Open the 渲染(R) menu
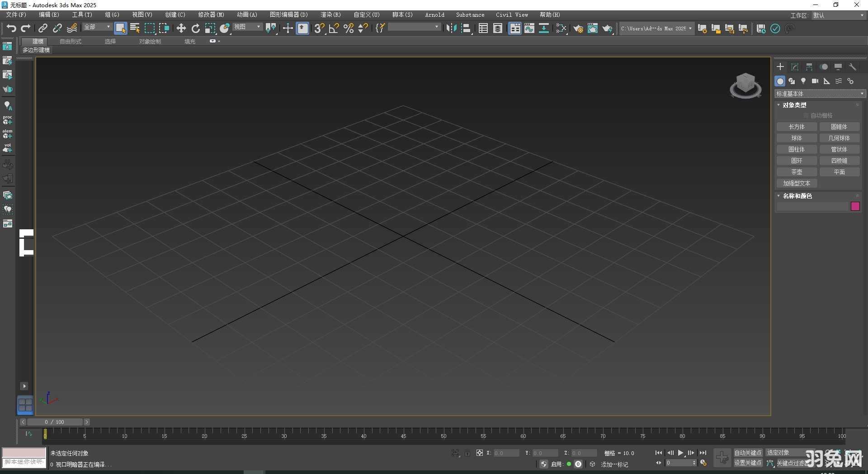The width and height of the screenshot is (868, 474). click(x=330, y=14)
